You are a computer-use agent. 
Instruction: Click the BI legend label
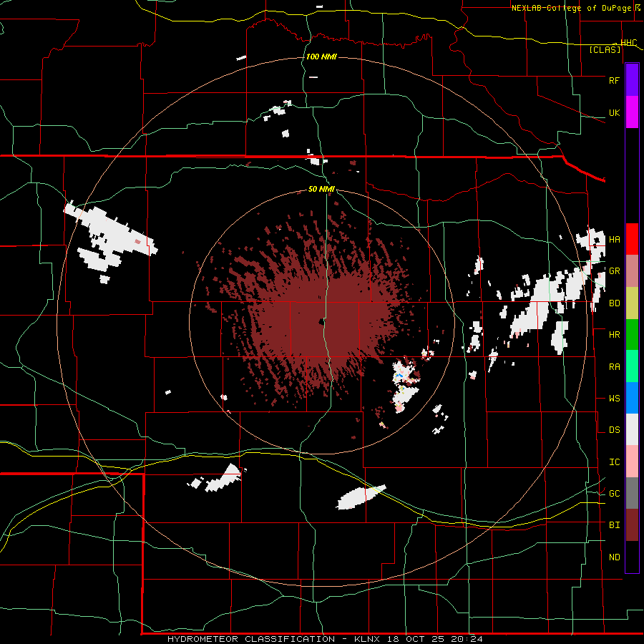coord(614,525)
